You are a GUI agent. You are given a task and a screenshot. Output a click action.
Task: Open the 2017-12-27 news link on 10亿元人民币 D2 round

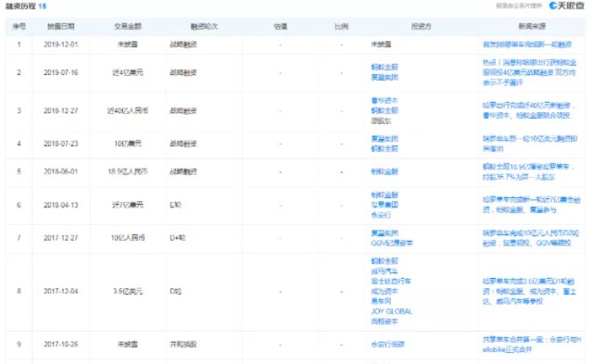(531, 238)
